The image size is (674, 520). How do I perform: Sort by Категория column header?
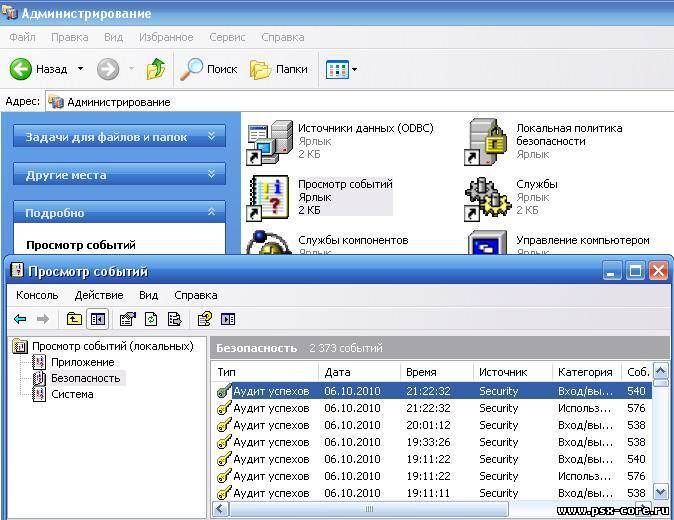(x=587, y=372)
